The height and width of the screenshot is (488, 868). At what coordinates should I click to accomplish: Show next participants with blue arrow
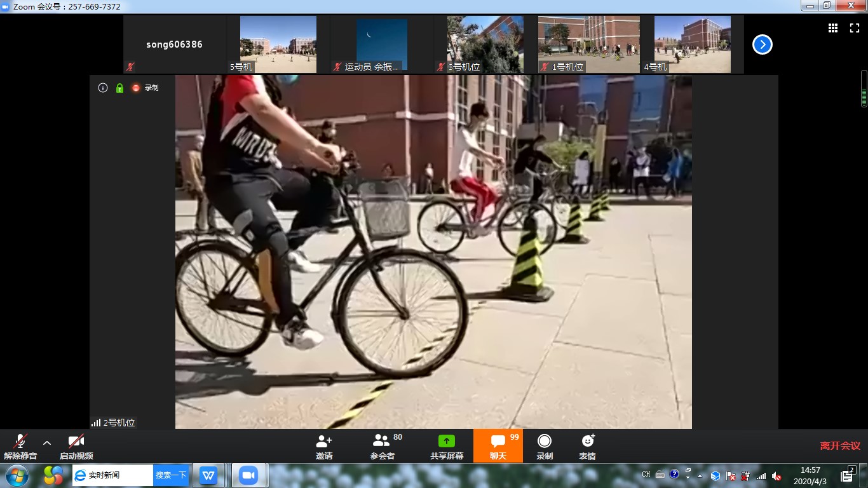click(x=762, y=44)
